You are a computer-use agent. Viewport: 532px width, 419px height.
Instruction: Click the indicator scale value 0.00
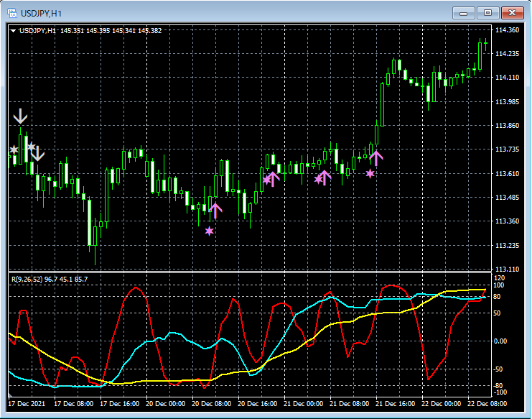[x=500, y=341]
